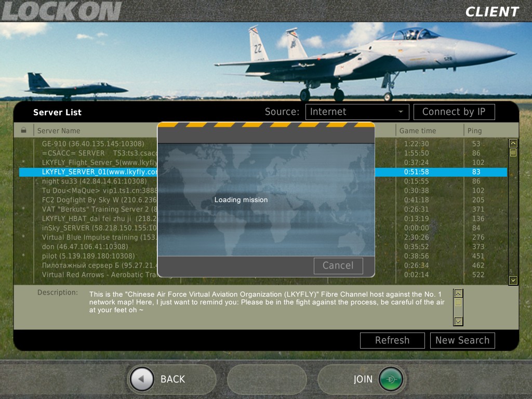Sort by Ping column header
The height and width of the screenshot is (399, 532).
[x=474, y=130]
